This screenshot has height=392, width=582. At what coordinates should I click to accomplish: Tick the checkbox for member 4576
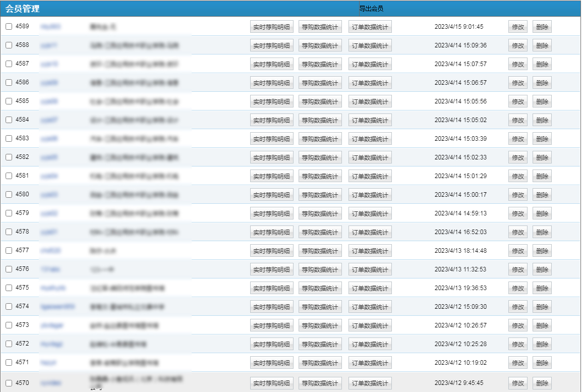[9, 269]
